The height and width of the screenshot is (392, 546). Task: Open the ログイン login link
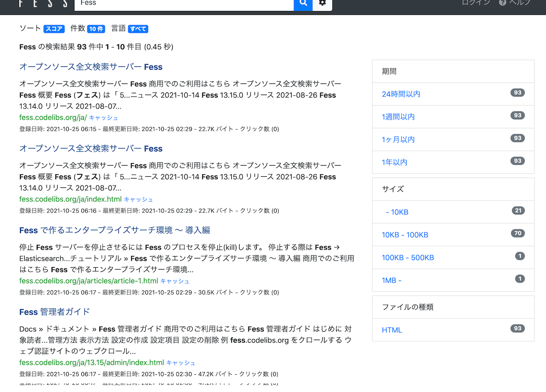pos(475,3)
